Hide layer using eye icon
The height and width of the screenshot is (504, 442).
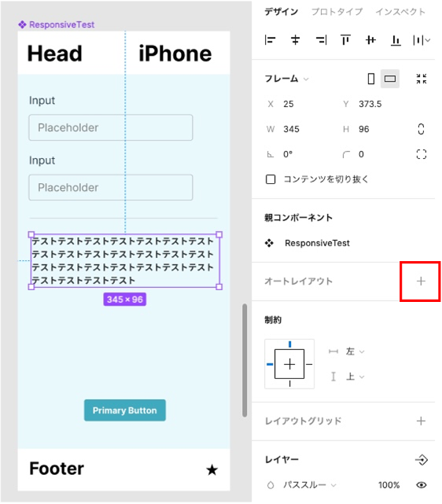pyautogui.click(x=421, y=484)
